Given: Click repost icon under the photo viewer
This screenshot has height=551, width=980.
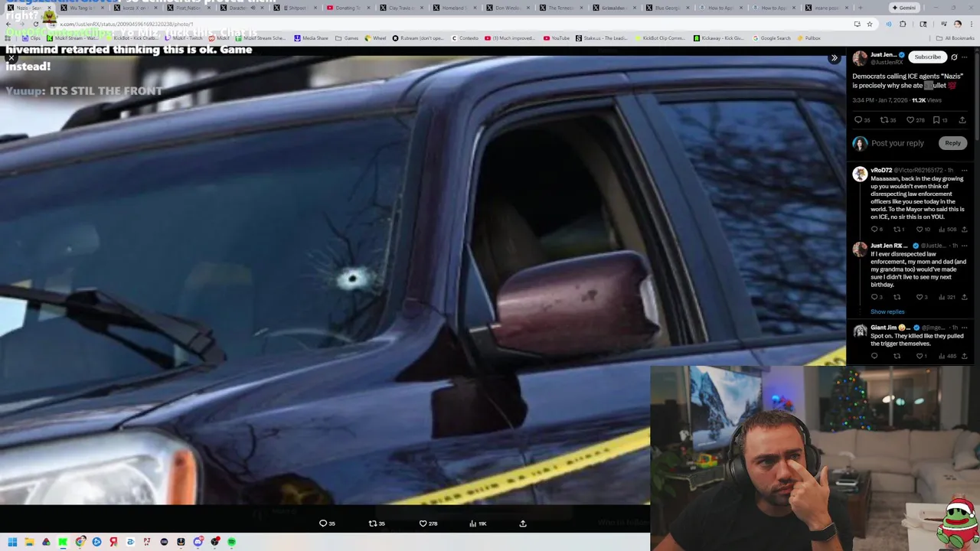Looking at the screenshot, I should 373,523.
